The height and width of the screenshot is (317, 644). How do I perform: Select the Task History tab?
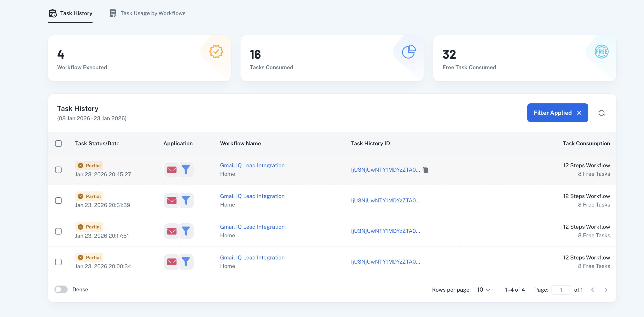click(x=70, y=13)
